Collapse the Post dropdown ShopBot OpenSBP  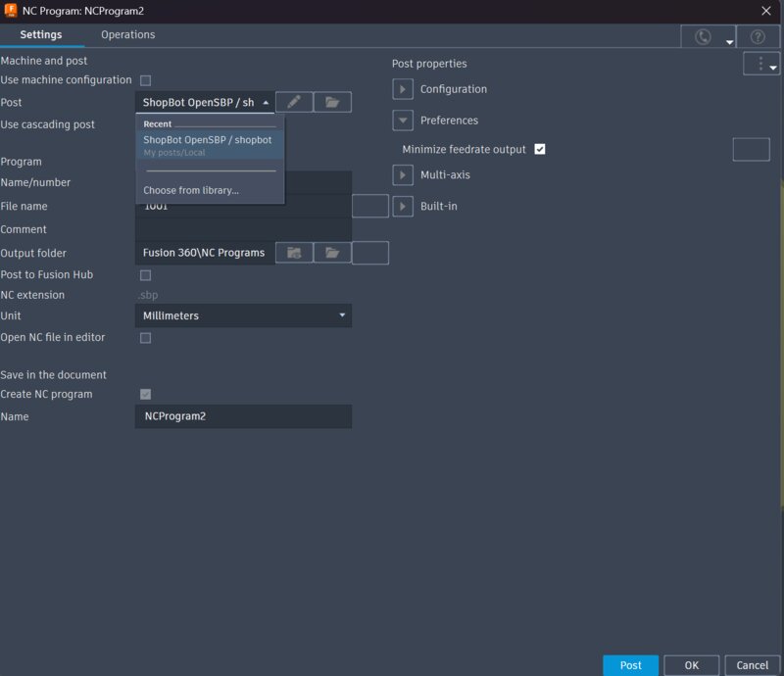(x=205, y=103)
